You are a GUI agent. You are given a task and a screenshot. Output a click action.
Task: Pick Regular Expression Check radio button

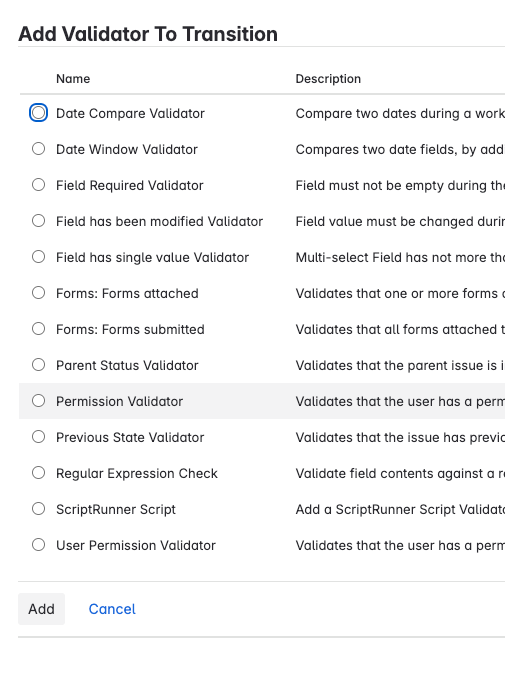(x=39, y=473)
